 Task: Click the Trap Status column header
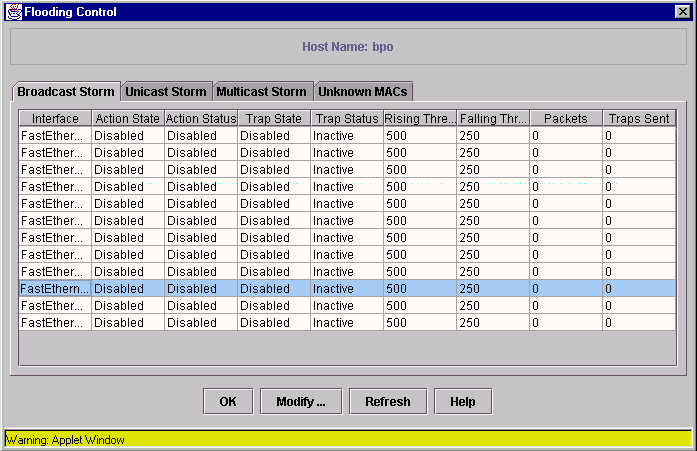pyautogui.click(x=346, y=118)
